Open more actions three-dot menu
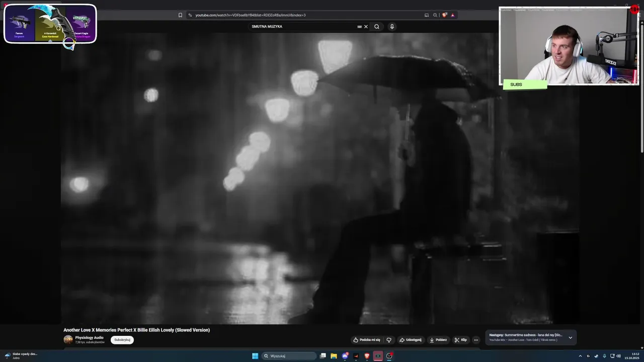This screenshot has width=644, height=362. coord(476,340)
